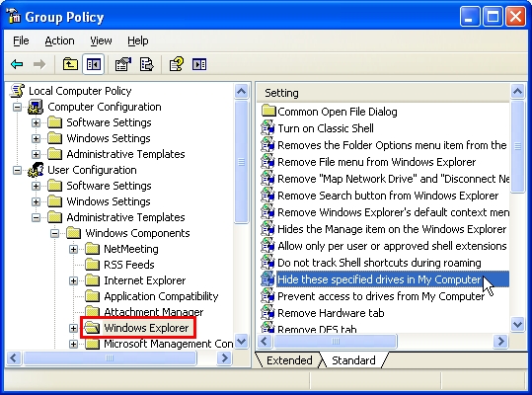The width and height of the screenshot is (532, 395).
Task: Click the RSS Feeds folder icon
Action: (92, 265)
